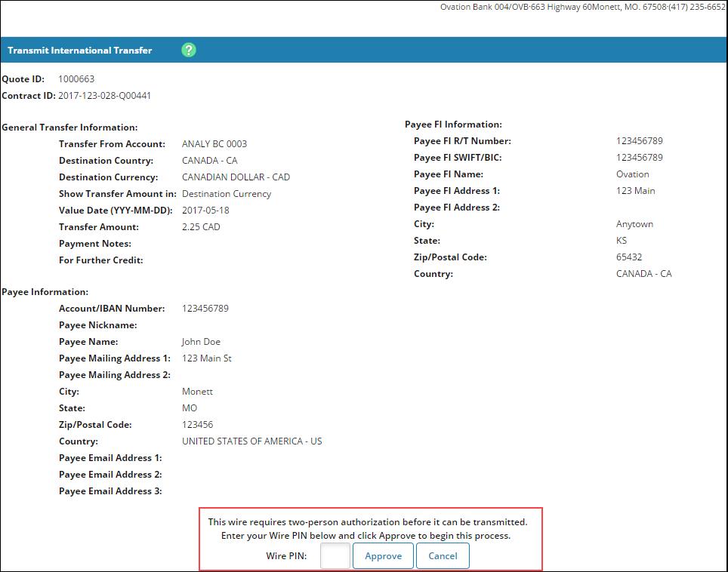
Task: Click the green help question mark icon
Action: (189, 51)
